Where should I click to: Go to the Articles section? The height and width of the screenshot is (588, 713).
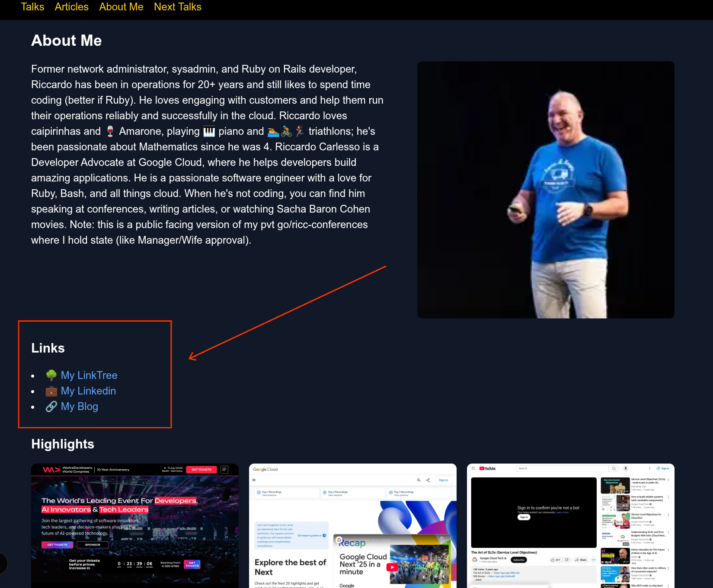point(71,7)
